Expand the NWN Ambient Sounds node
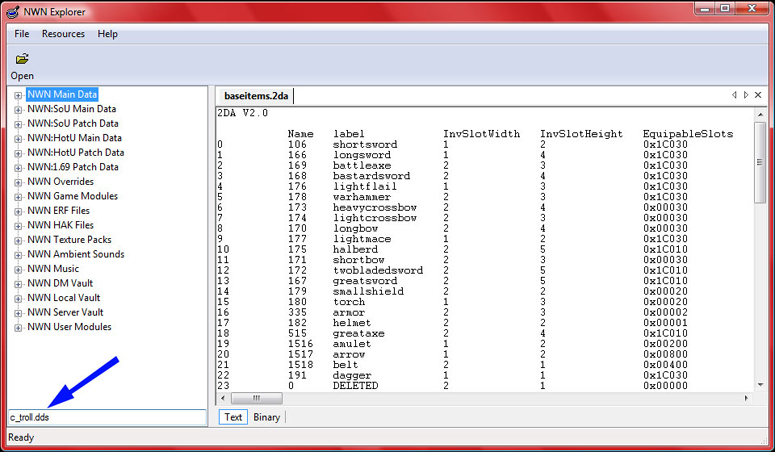The width and height of the screenshot is (775, 452). point(18,255)
